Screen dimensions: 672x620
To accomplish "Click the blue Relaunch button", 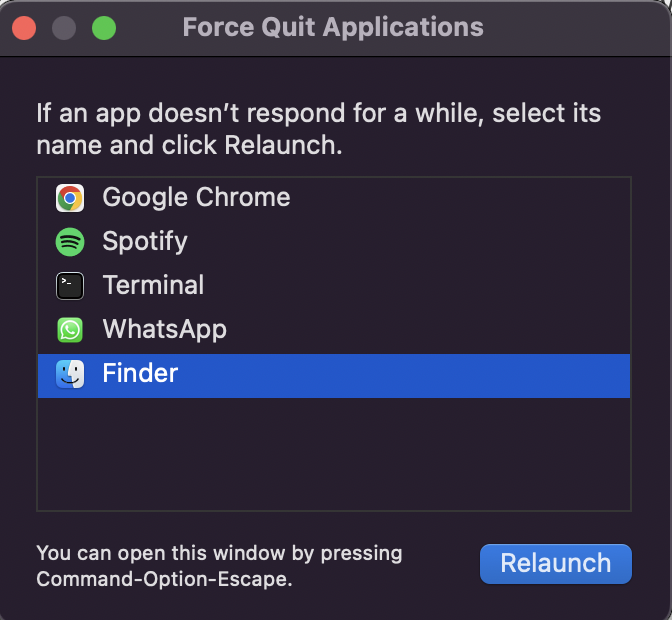I will (x=556, y=563).
